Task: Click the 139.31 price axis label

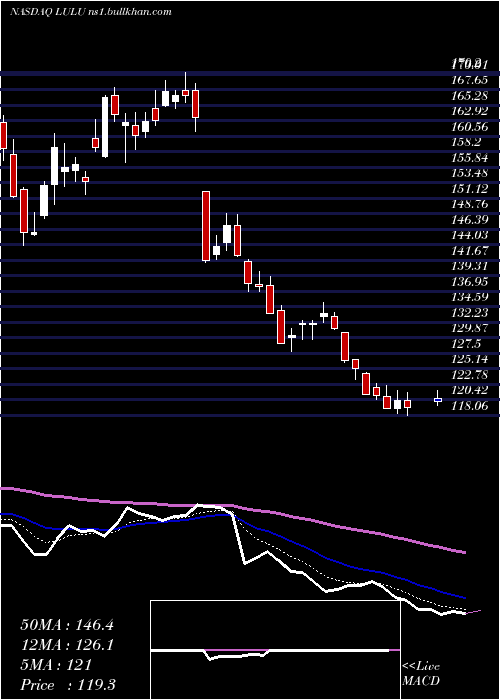Action: click(470, 266)
